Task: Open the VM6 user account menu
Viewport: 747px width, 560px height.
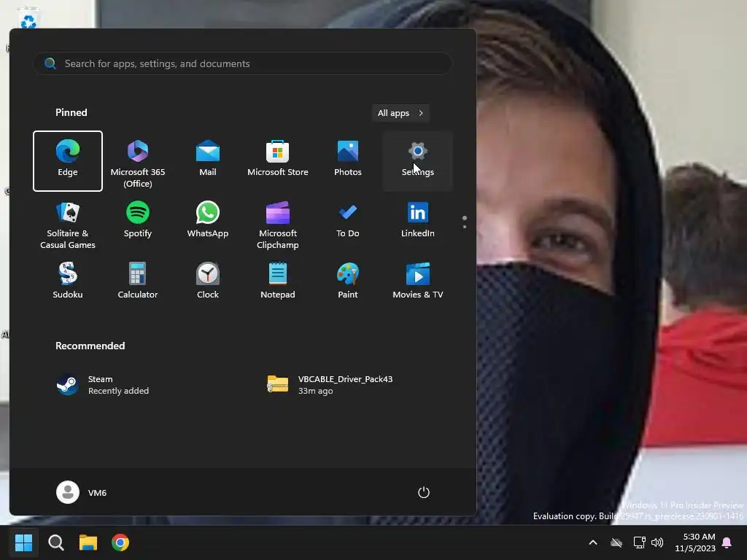Action: (x=82, y=492)
